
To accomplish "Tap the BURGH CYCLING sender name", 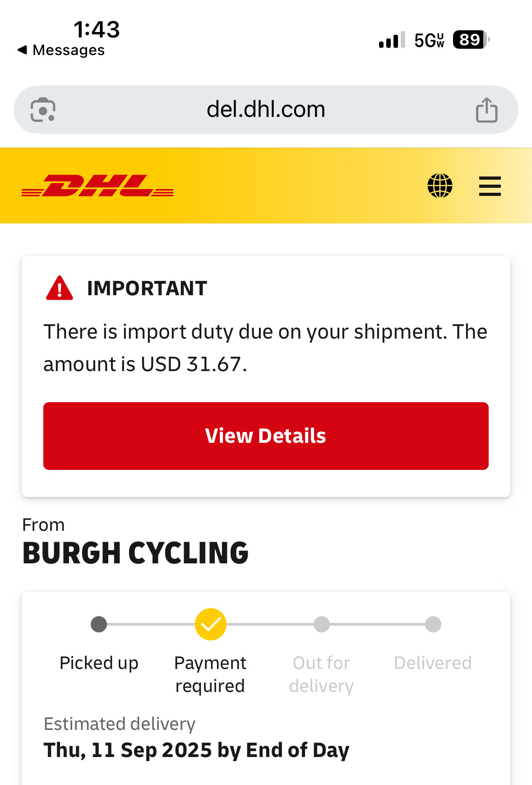I will 135,553.
